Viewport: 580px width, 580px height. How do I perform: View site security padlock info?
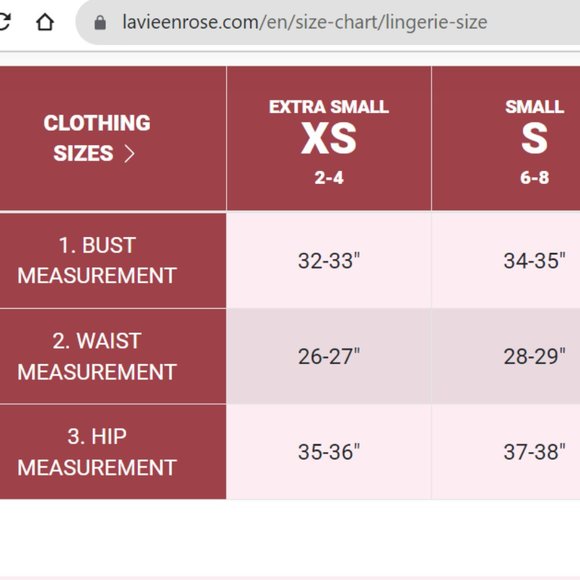coord(100,22)
